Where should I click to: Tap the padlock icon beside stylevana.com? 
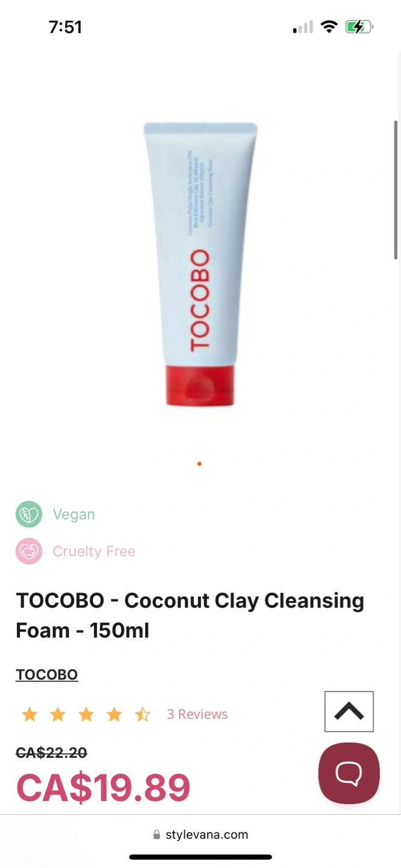tap(157, 835)
